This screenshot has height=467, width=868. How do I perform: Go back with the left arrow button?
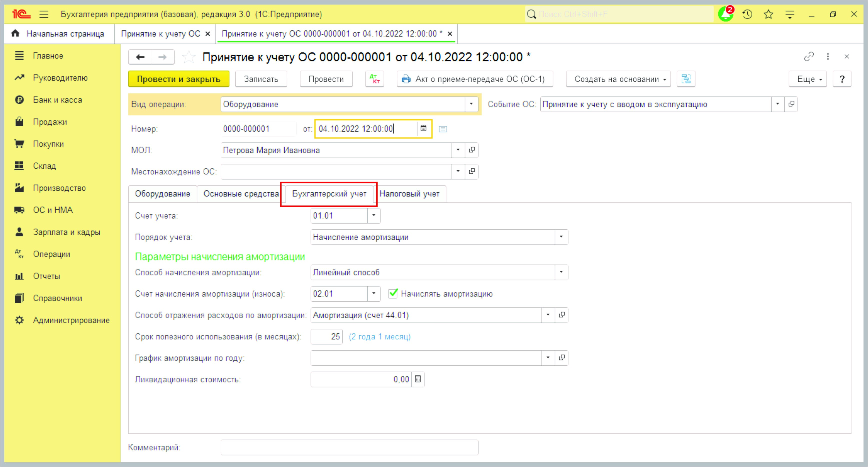click(140, 57)
